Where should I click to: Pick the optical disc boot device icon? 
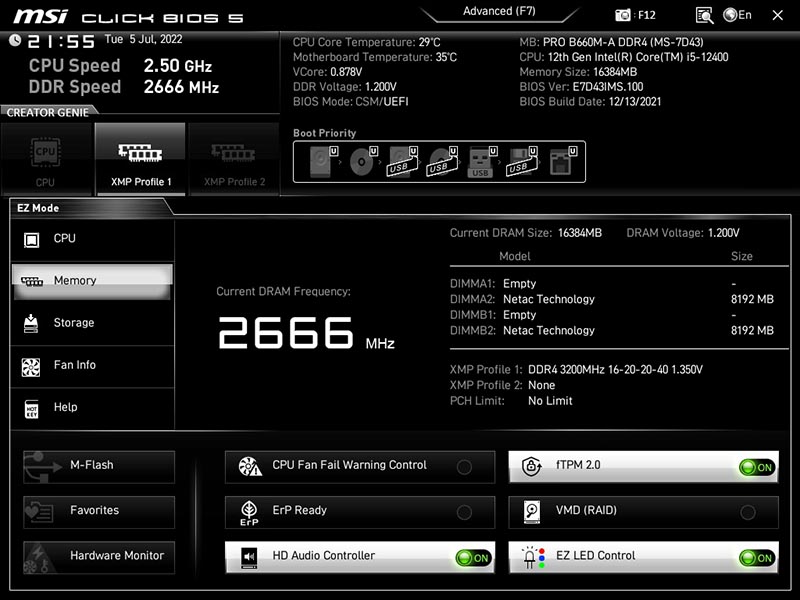coord(363,161)
